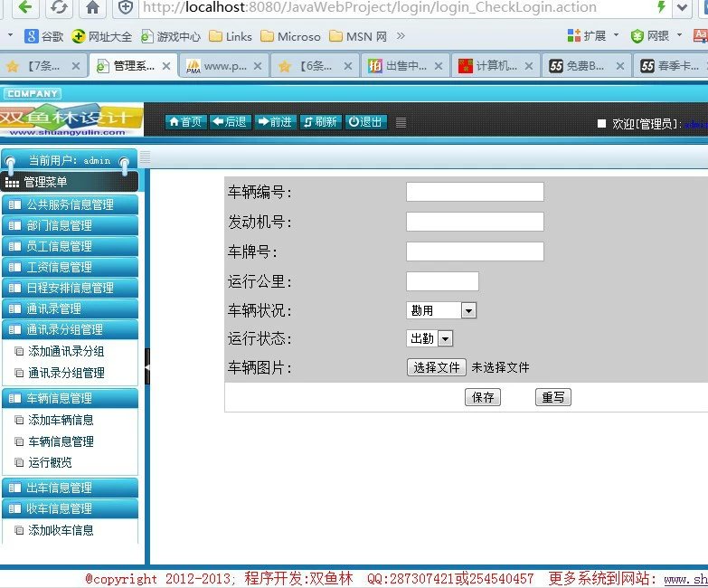Close the www.p... tab
The width and height of the screenshot is (708, 588).
click(x=258, y=66)
